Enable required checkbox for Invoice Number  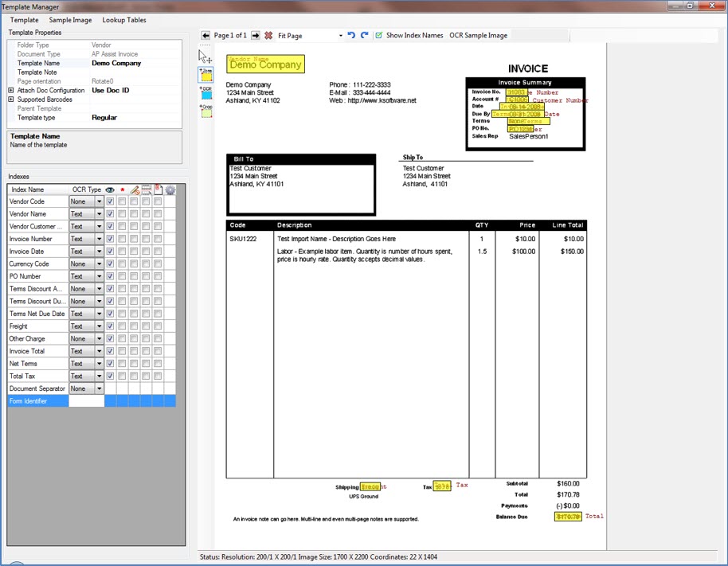coord(122,239)
